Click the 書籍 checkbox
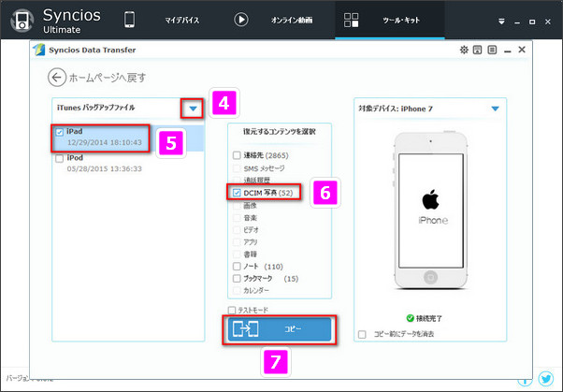The image size is (563, 392). [237, 254]
